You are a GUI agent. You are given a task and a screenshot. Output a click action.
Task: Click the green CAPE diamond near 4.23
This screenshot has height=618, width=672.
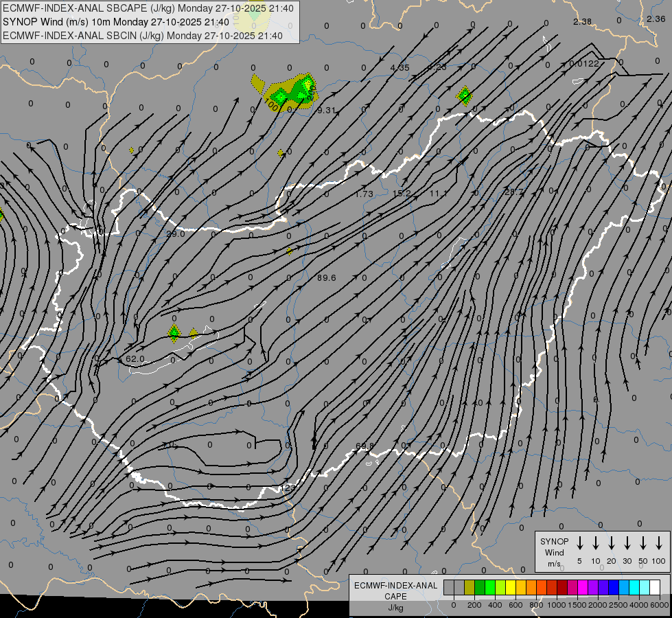tap(464, 95)
